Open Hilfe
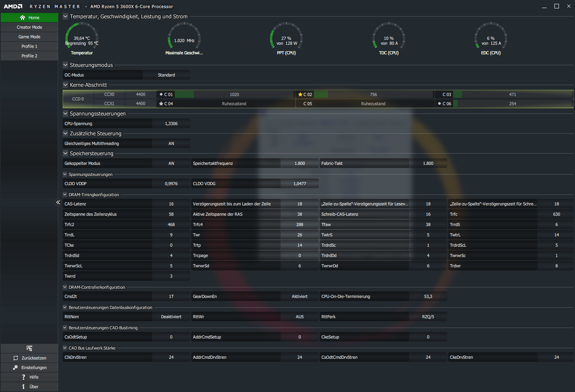This screenshot has height=392, width=575. coord(29,377)
